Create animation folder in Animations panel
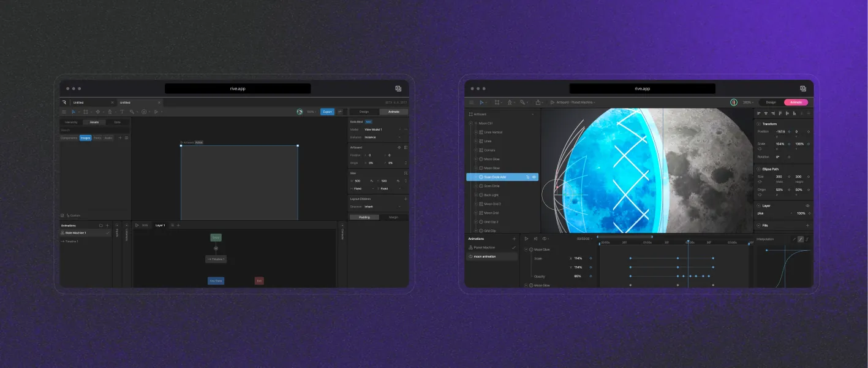 click(100, 226)
